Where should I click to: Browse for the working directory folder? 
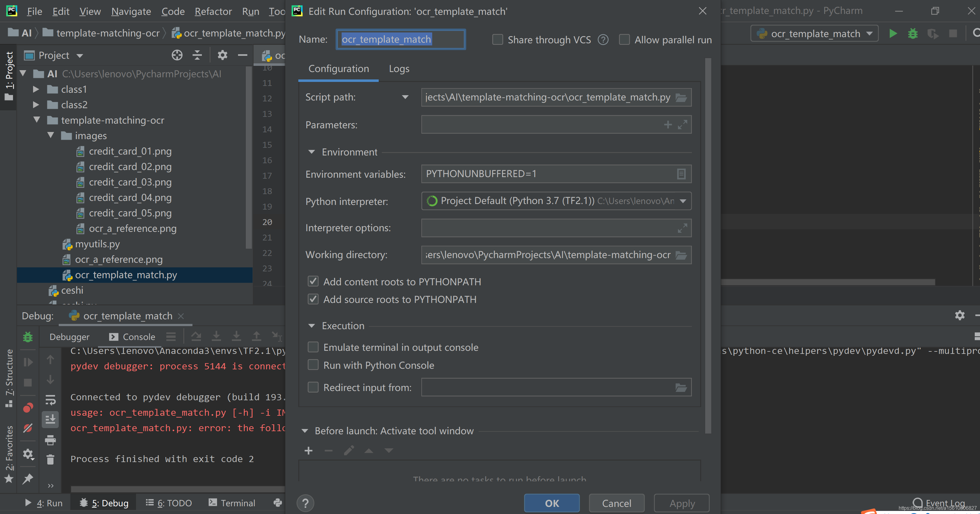click(681, 255)
